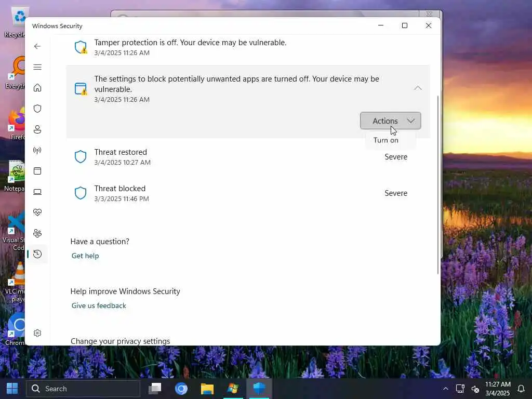Collapse the potentially unwanted apps entry
The height and width of the screenshot is (399, 532).
418,88
